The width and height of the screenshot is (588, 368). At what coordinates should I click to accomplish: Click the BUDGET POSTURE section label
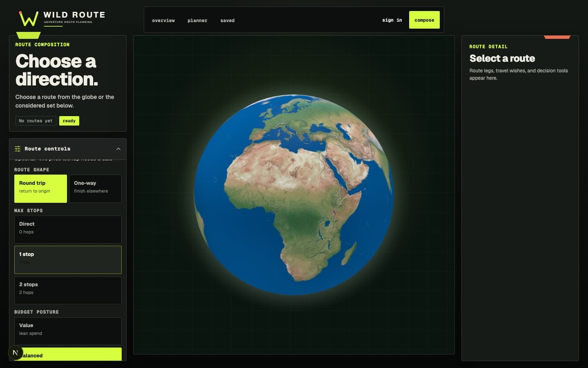36,312
